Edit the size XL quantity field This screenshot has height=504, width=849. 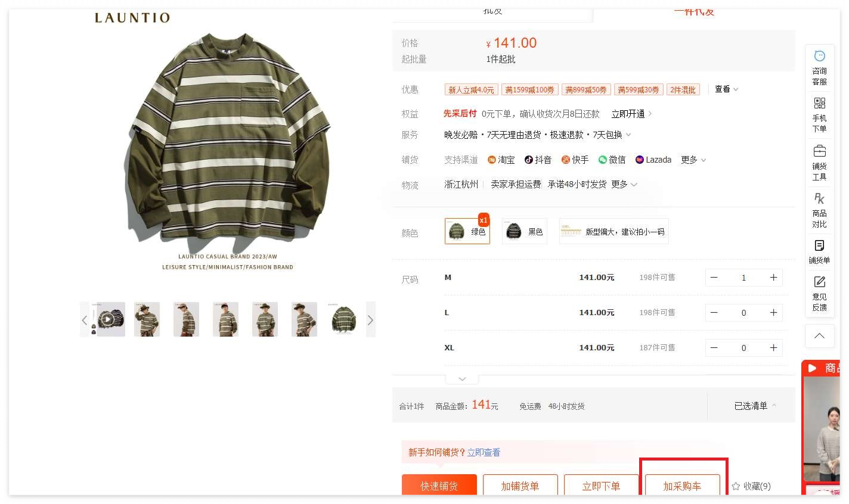point(743,348)
